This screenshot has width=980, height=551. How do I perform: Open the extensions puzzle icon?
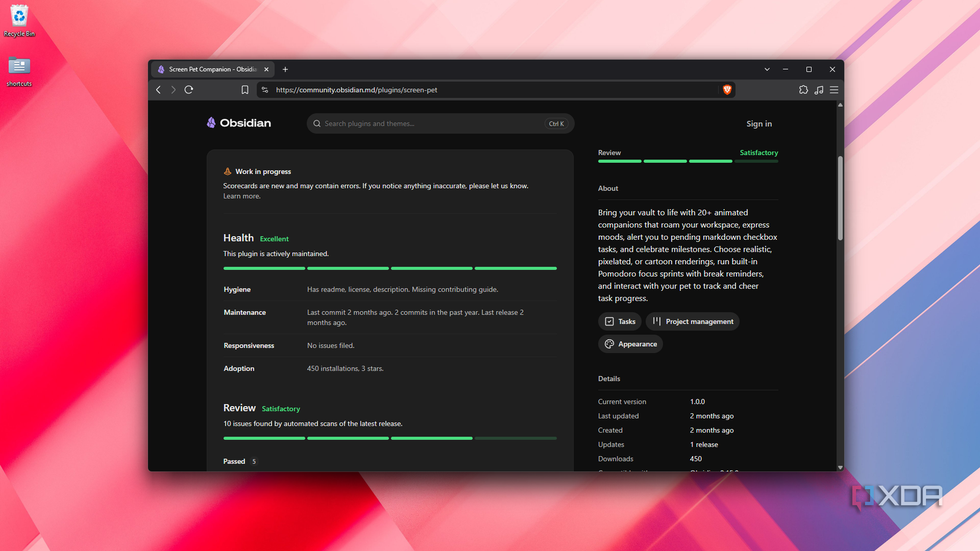[x=804, y=90]
